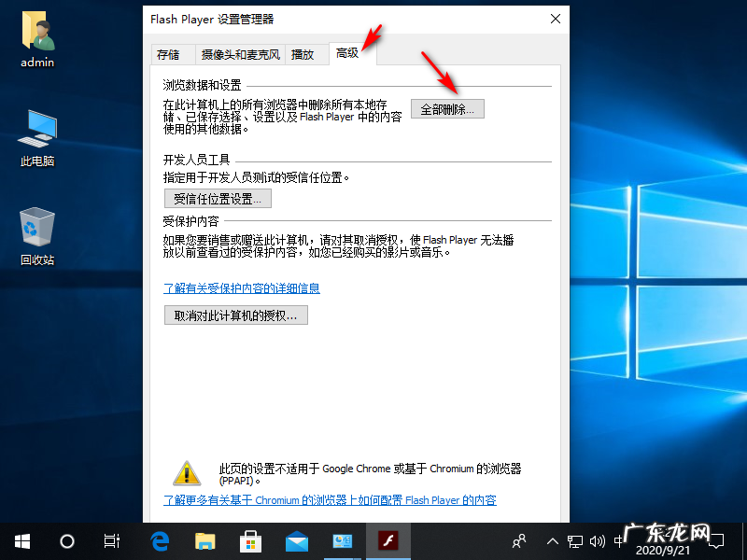Viewport: 747px width, 560px height.
Task: Open the 回收站 recycle bin
Action: [35, 231]
